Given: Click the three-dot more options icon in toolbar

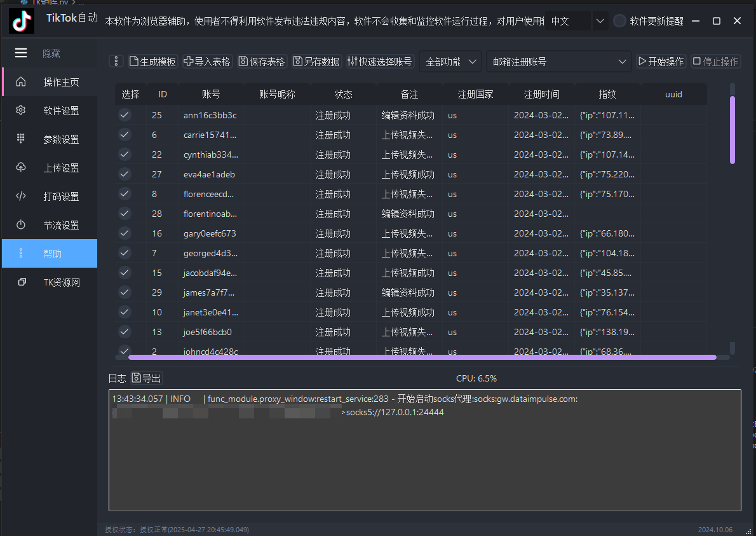Looking at the screenshot, I should (116, 62).
